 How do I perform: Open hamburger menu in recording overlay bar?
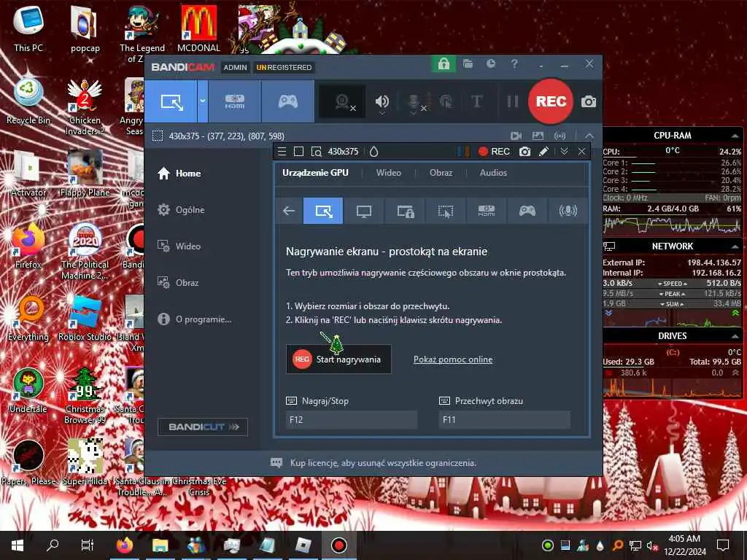tap(282, 152)
